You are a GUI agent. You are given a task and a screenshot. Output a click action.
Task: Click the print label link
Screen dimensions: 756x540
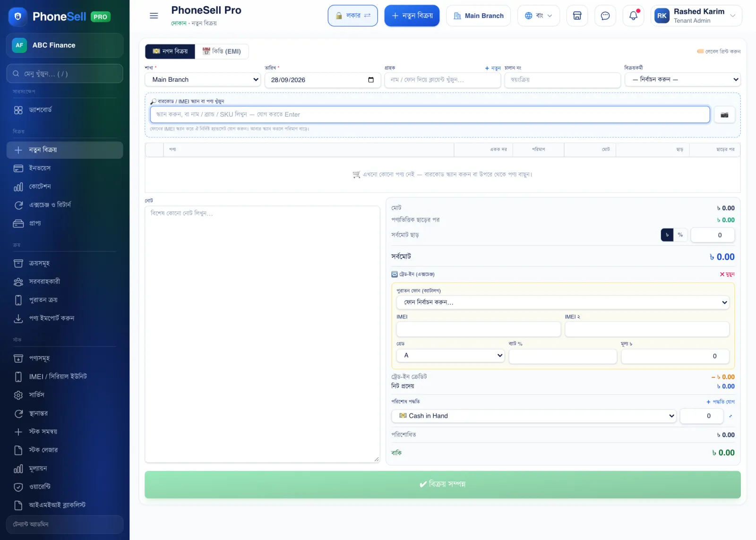(719, 51)
